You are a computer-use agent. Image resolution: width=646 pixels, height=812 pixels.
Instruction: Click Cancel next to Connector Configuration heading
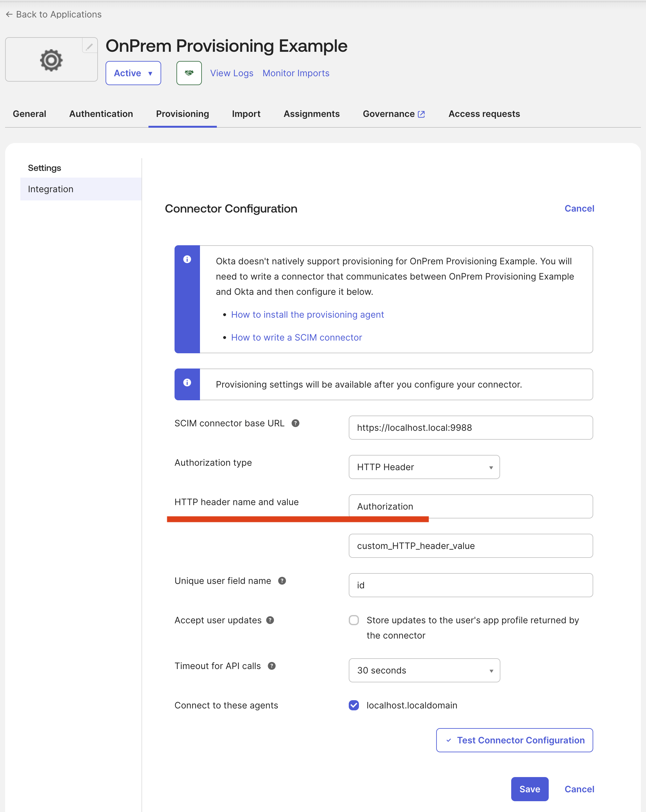pyautogui.click(x=579, y=209)
